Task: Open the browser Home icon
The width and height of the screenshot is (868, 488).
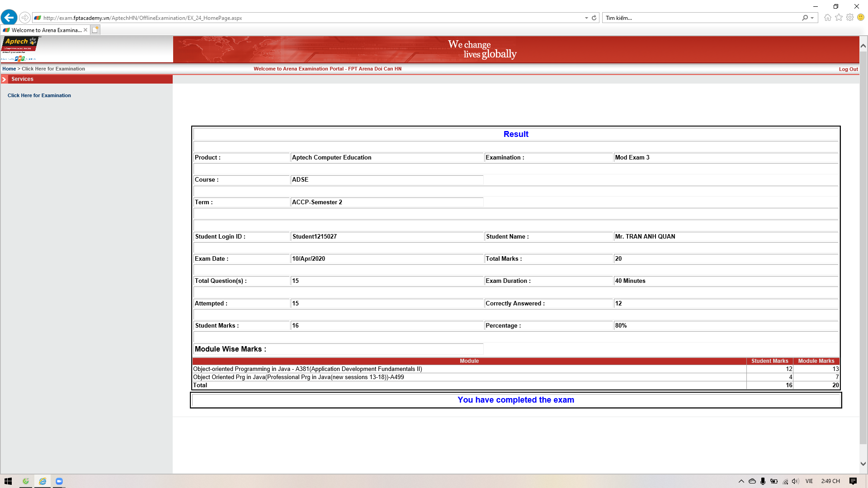Action: coord(828,18)
